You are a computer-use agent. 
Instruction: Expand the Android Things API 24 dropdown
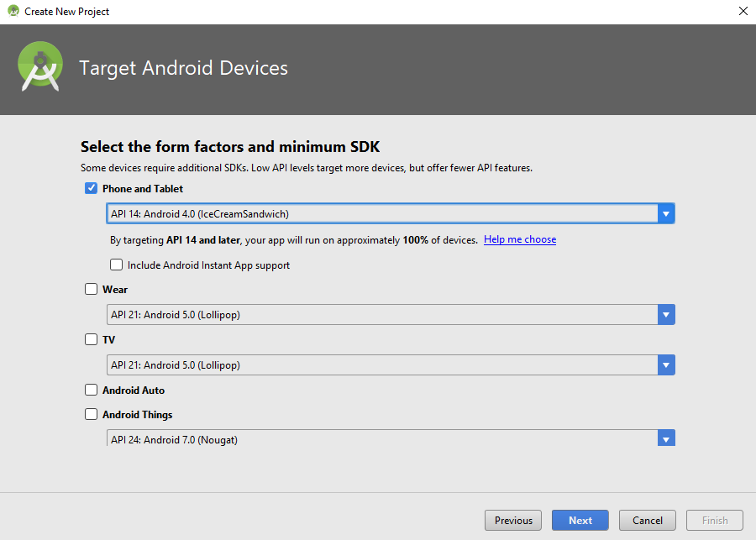click(666, 438)
